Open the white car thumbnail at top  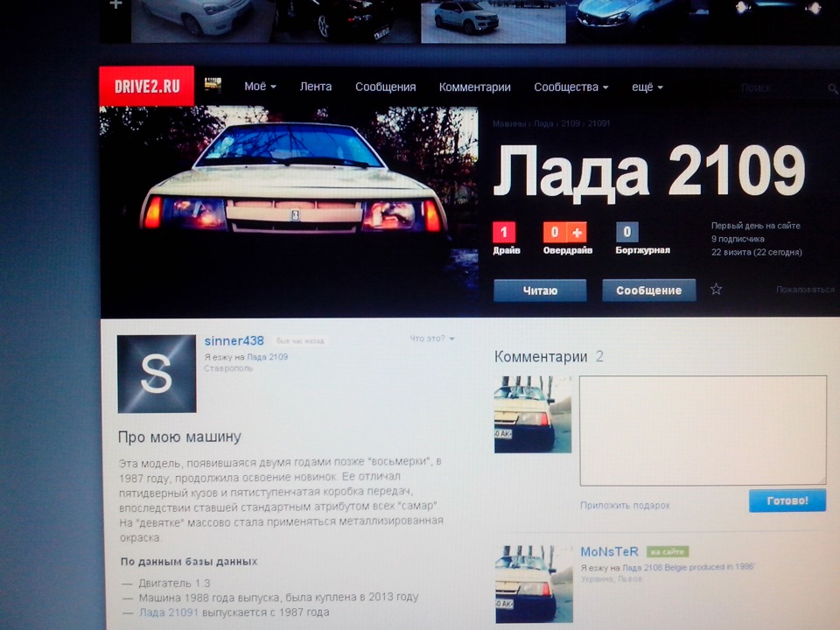click(x=202, y=21)
